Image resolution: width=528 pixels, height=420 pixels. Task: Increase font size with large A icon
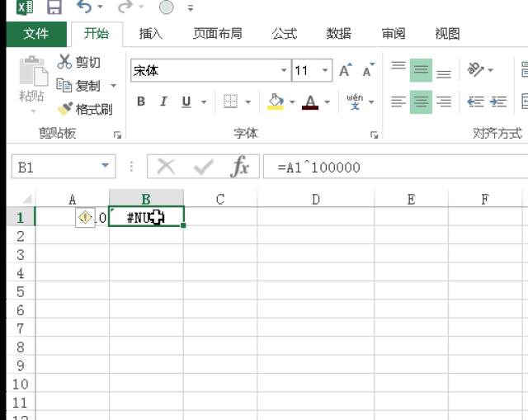[345, 70]
